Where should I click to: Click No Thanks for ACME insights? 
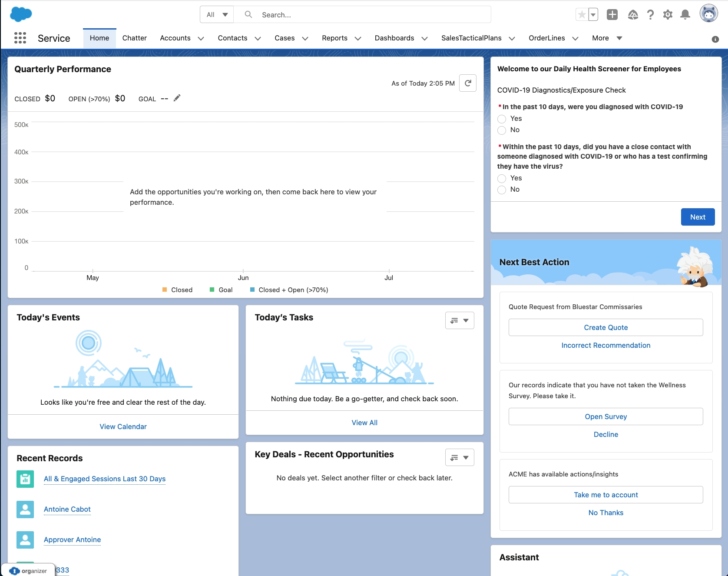pos(606,513)
